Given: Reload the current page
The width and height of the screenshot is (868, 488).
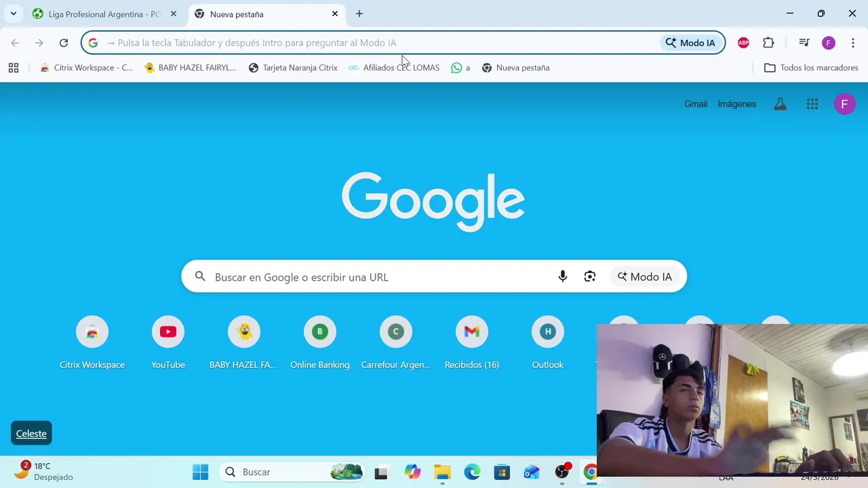Looking at the screenshot, I should pos(64,43).
